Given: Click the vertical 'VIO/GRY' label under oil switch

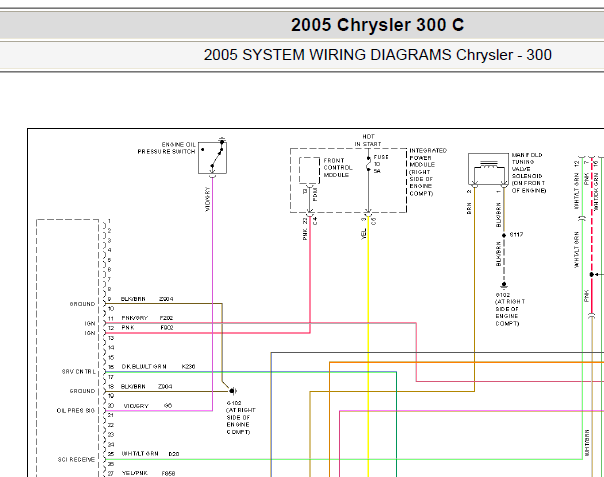Looking at the screenshot, I should pyautogui.click(x=208, y=199).
